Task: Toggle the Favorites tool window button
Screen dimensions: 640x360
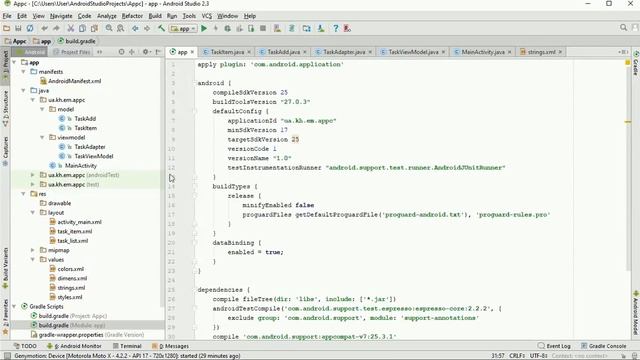Action: (5, 317)
